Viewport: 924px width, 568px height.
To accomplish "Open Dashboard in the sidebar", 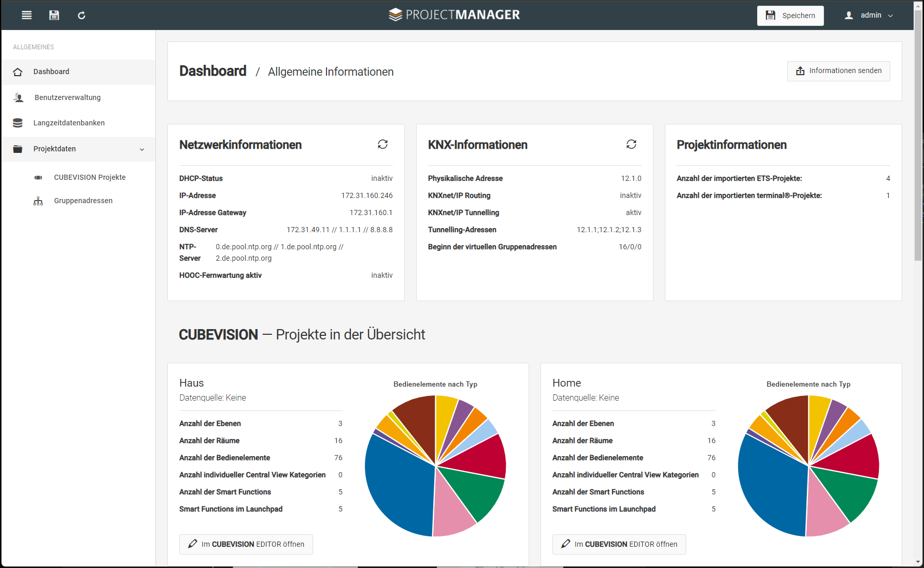I will click(x=79, y=72).
